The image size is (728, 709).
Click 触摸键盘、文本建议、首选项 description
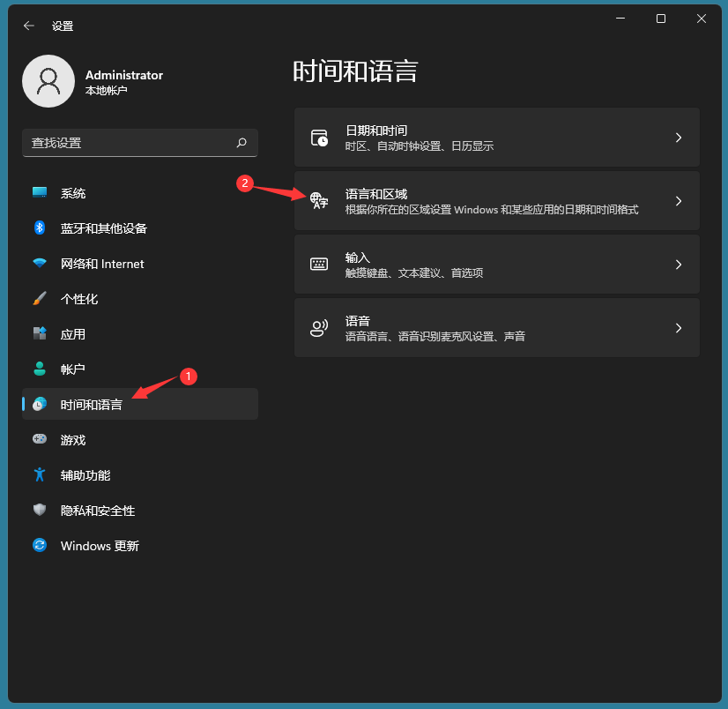413,272
